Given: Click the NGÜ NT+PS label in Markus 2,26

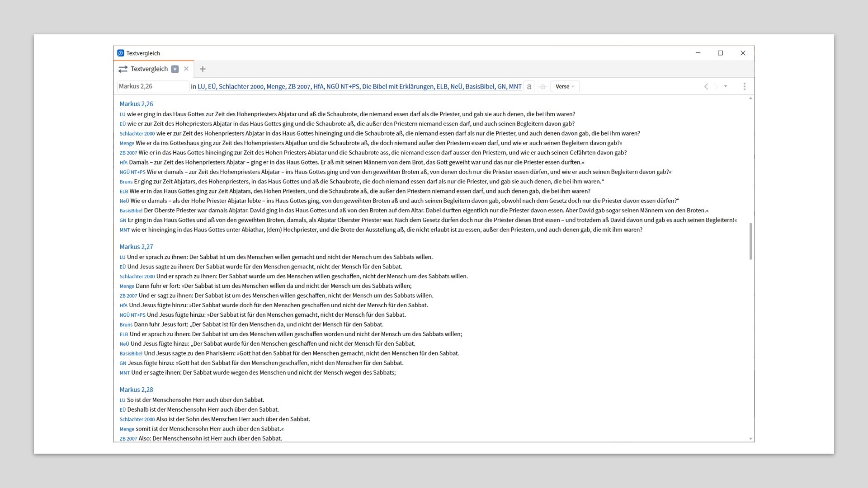Looking at the screenshot, I should [x=132, y=172].
